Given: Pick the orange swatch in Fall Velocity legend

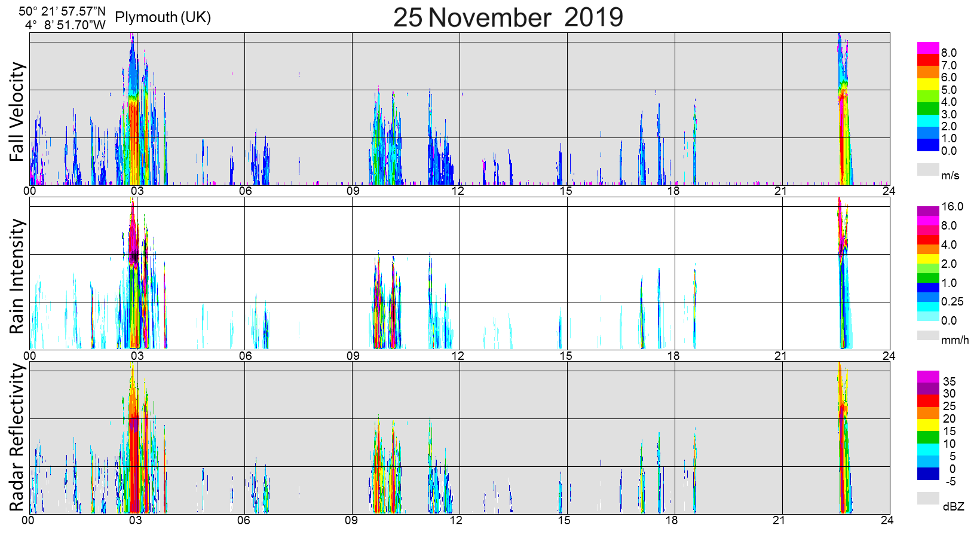Looking at the screenshot, I should click(x=928, y=72).
